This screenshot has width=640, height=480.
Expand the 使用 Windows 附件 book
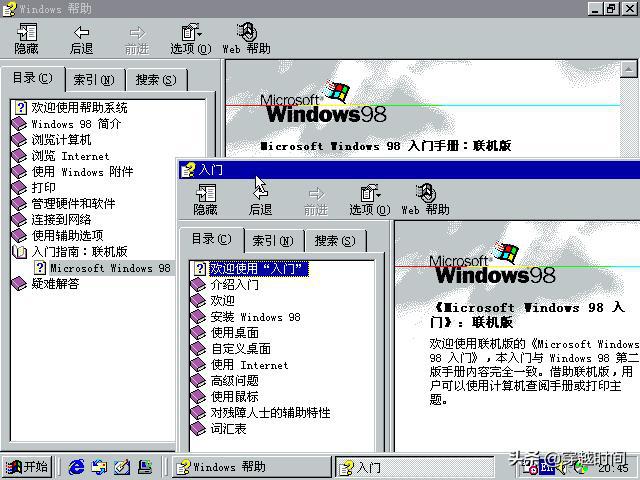pyautogui.click(x=73, y=172)
